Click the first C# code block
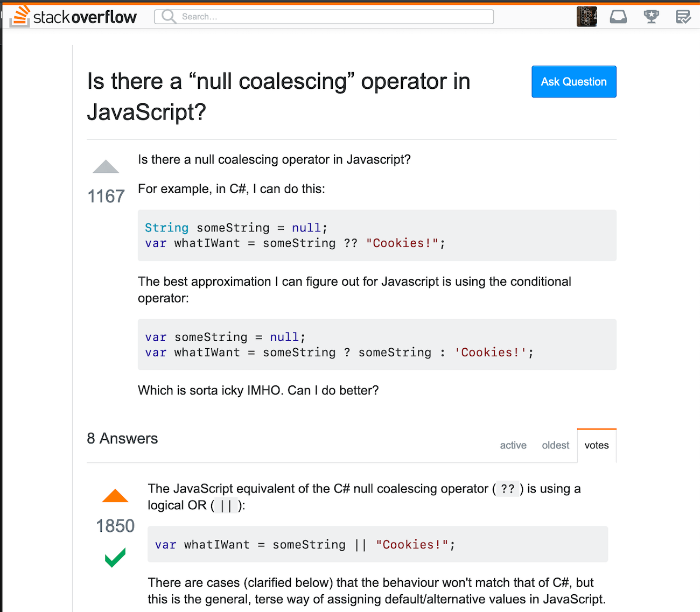700x612 pixels. click(377, 235)
